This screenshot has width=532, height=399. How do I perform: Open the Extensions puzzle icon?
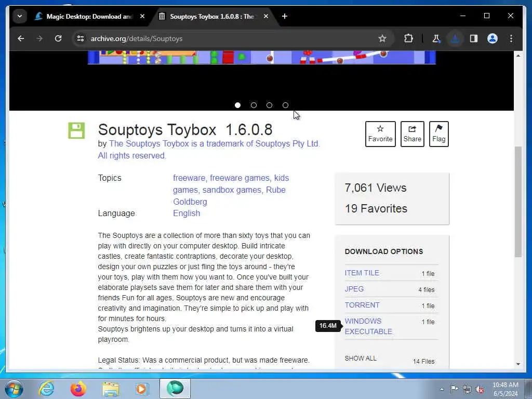(x=408, y=38)
